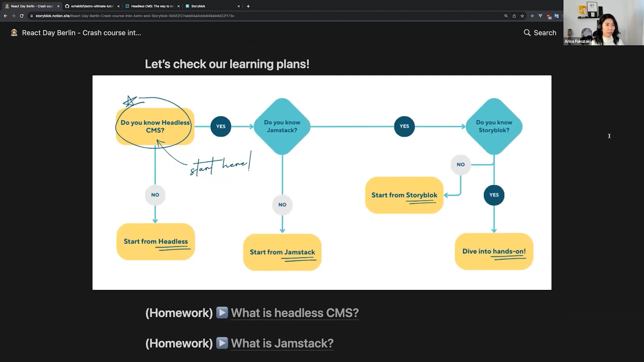Click the share page icon
The width and height of the screenshot is (644, 362).
pyautogui.click(x=514, y=16)
